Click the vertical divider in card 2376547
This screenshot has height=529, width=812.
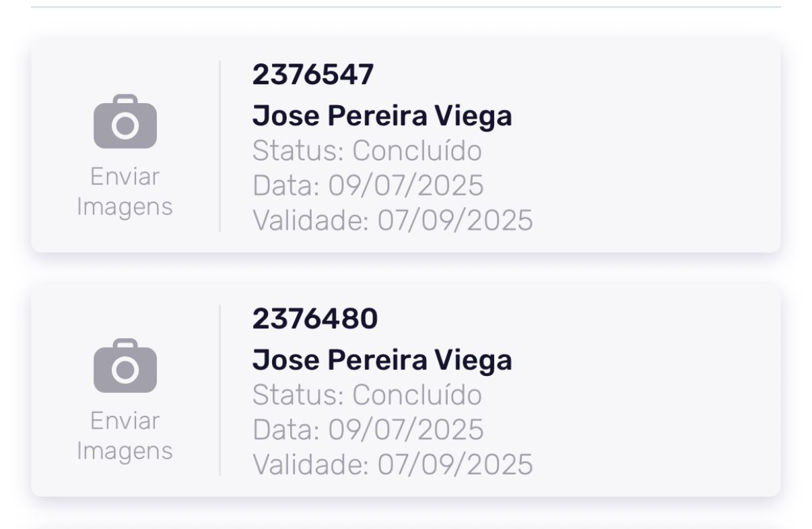[x=219, y=146]
